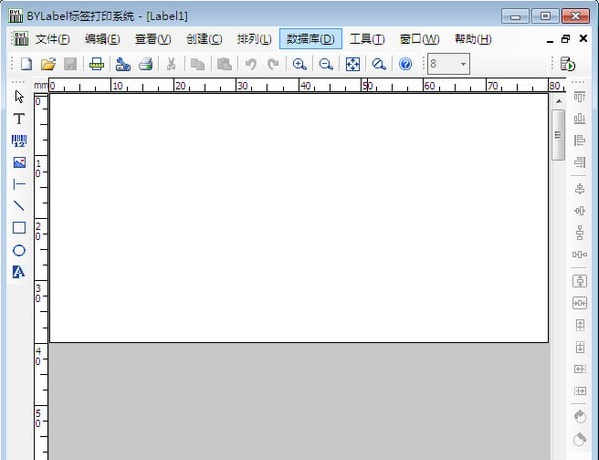The height and width of the screenshot is (460, 599).
Task: Create a new label document
Action: pyautogui.click(x=26, y=64)
